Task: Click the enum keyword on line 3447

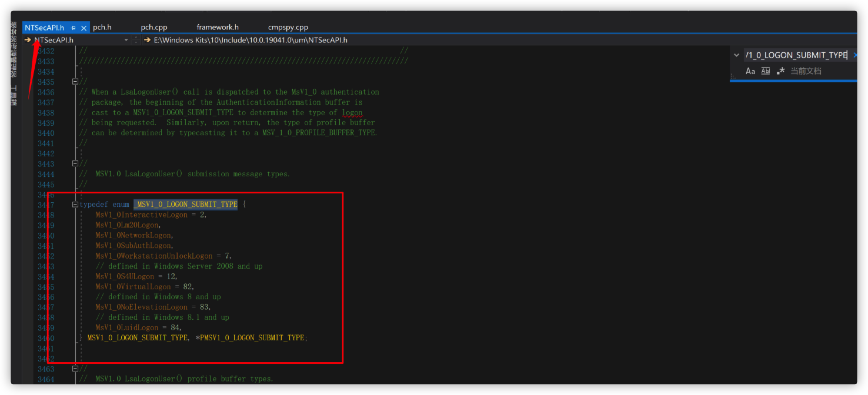Action: click(121, 204)
